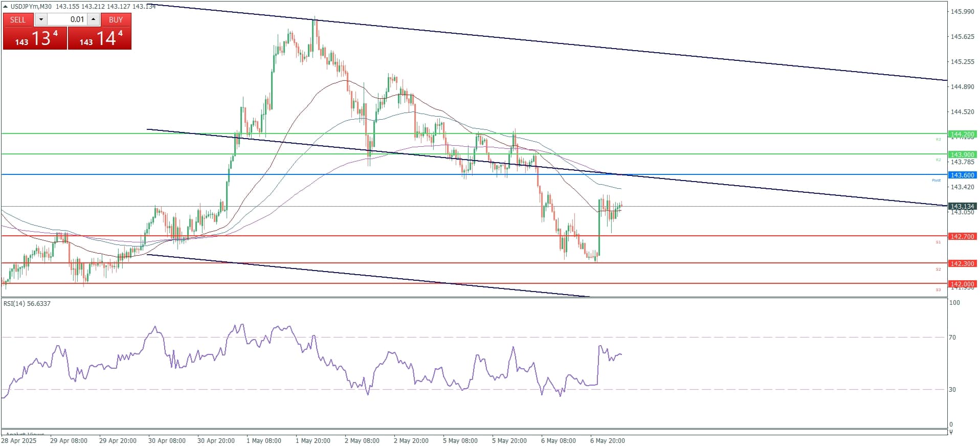Click the 142.000 red price label
The width and height of the screenshot is (980, 447).
(x=962, y=284)
